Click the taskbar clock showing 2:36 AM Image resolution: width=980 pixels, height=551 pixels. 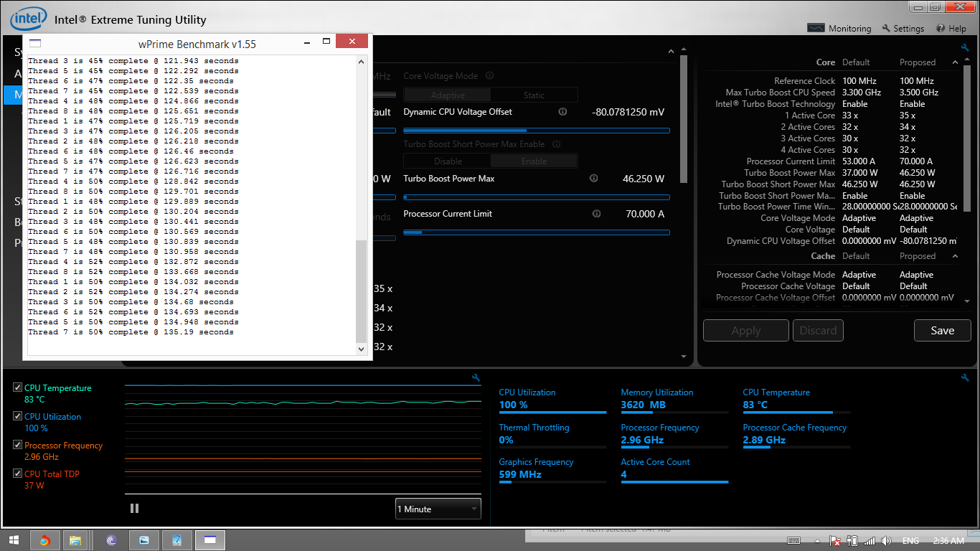[948, 541]
